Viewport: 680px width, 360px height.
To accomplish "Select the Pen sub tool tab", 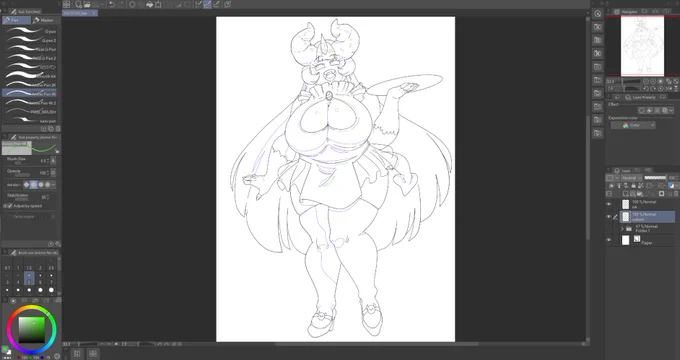I will click(16, 20).
